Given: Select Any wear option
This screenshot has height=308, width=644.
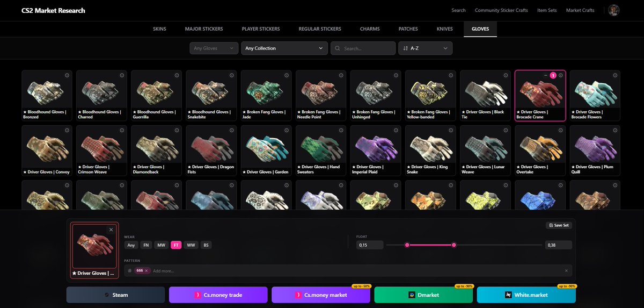Looking at the screenshot, I should [131, 245].
